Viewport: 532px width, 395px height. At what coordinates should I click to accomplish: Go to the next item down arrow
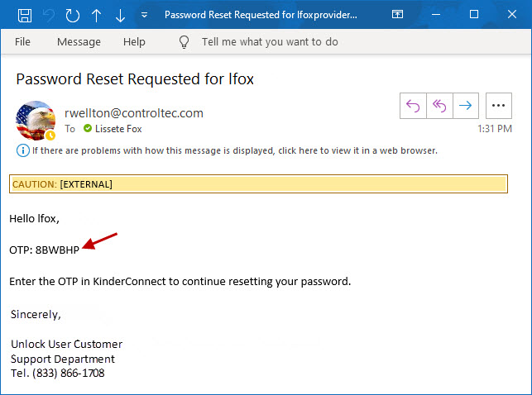(x=120, y=15)
